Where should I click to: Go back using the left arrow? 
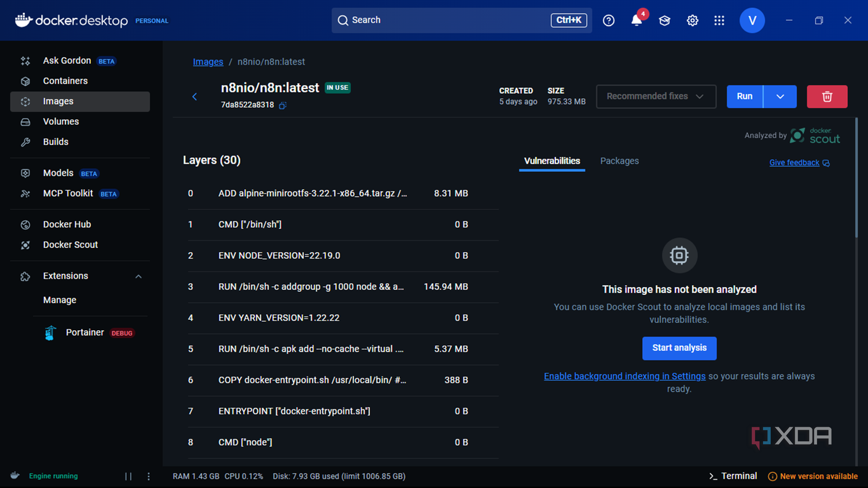pyautogui.click(x=194, y=97)
